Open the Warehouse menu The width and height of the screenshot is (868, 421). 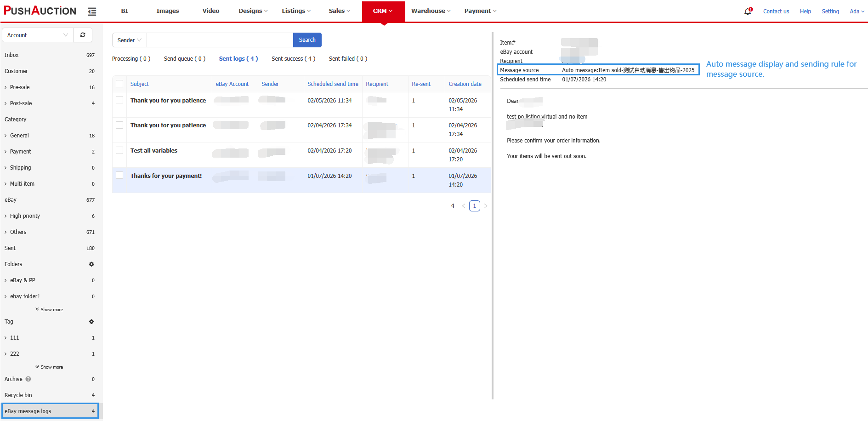click(x=431, y=11)
